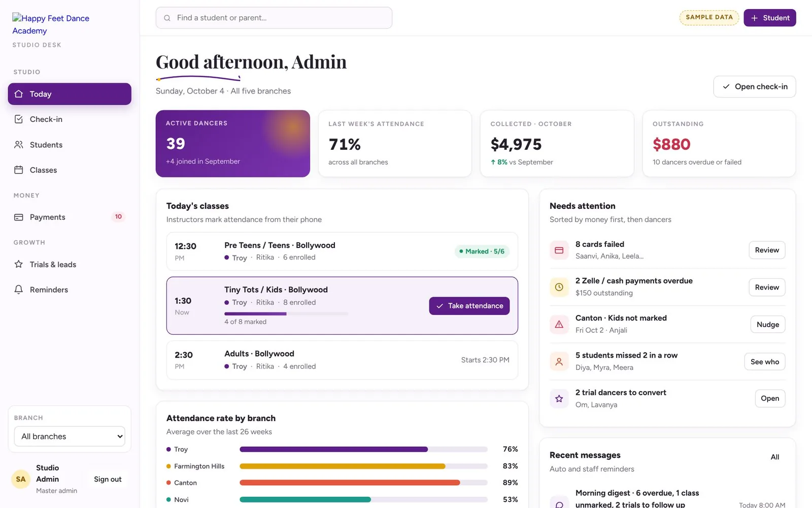Click the clock icon beside Zelle payments overdue
This screenshot has width=812, height=508.
point(559,287)
